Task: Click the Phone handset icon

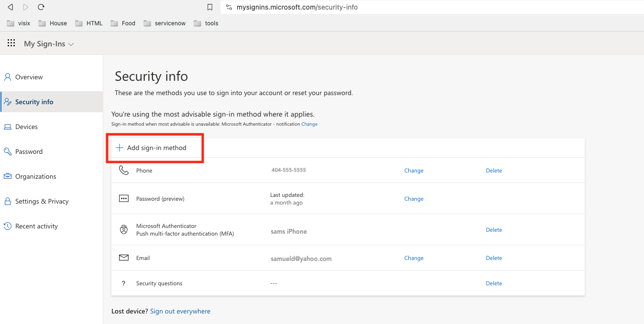Action: [x=124, y=170]
